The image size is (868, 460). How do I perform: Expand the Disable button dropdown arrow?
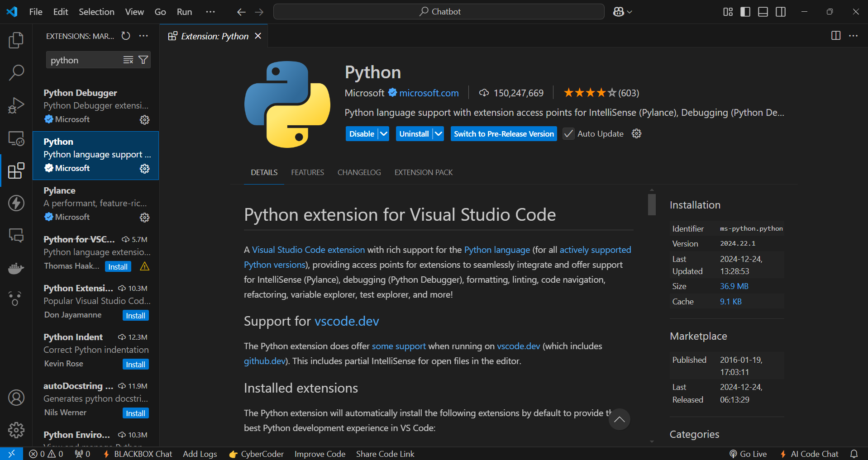point(383,133)
